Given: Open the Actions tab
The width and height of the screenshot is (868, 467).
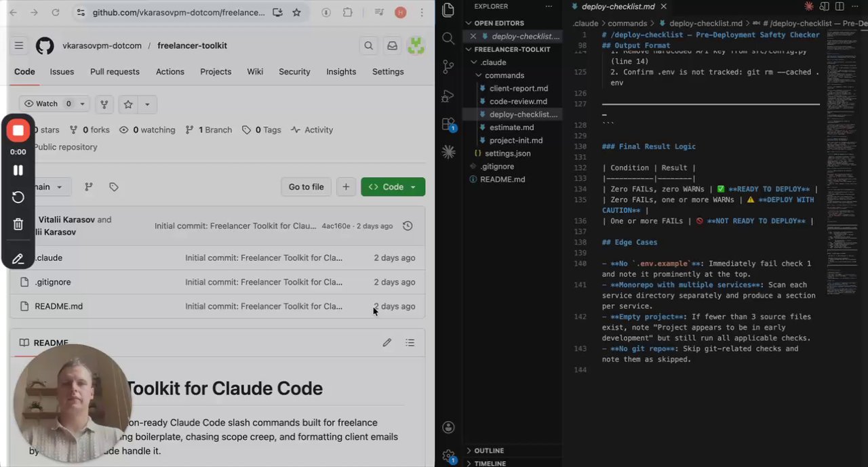Looking at the screenshot, I should (170, 71).
